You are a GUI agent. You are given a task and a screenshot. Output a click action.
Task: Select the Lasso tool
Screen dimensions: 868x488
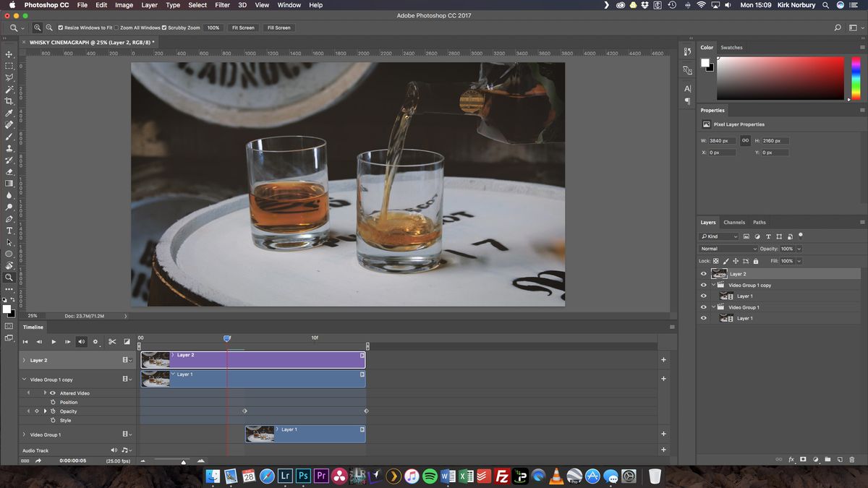pos(9,77)
